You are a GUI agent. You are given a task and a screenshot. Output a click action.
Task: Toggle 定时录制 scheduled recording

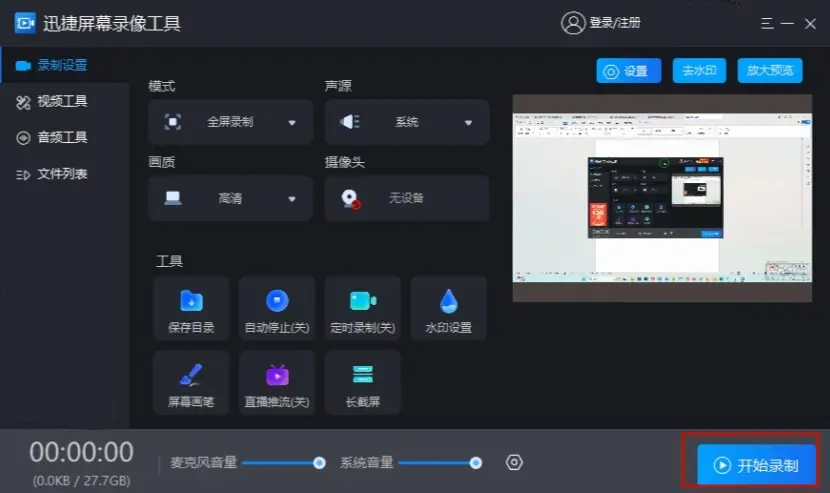(362, 309)
